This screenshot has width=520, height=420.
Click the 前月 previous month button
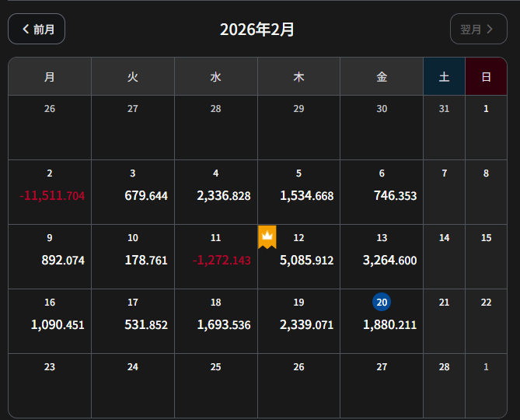(37, 29)
